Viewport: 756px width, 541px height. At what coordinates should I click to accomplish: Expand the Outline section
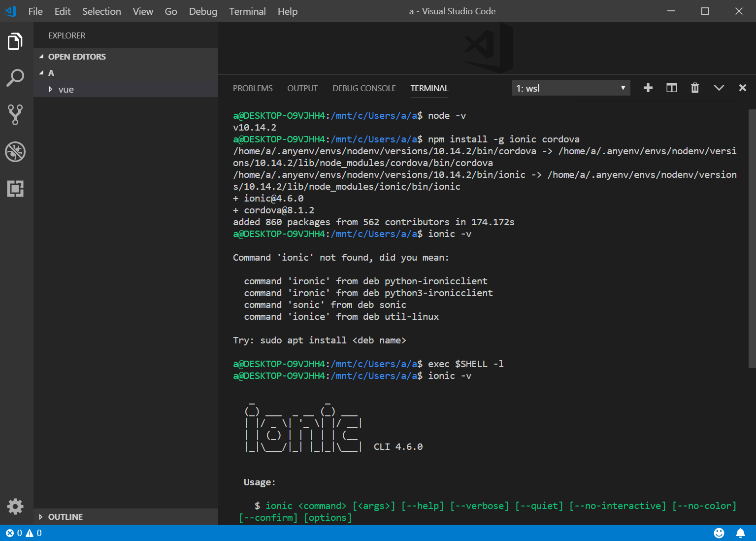[65, 517]
